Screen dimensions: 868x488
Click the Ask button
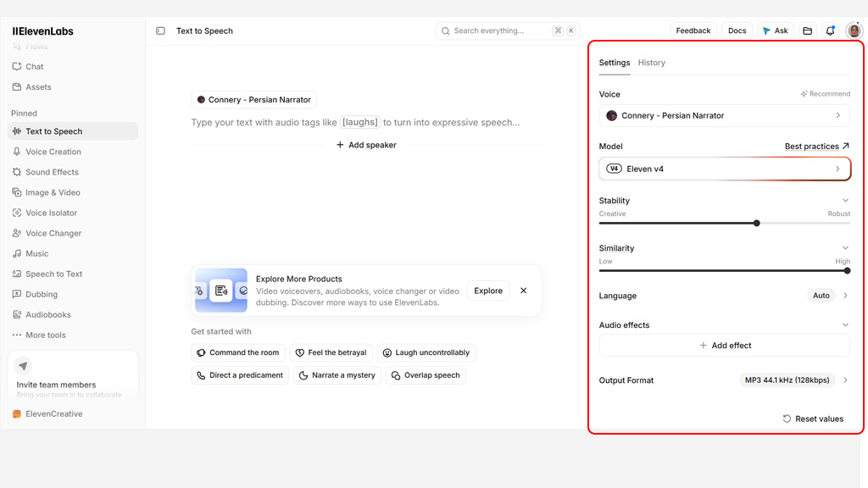[x=775, y=31]
